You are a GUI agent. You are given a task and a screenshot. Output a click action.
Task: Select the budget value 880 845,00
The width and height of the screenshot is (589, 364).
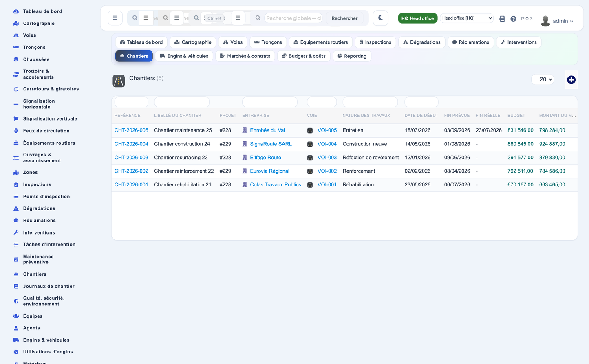pyautogui.click(x=520, y=144)
